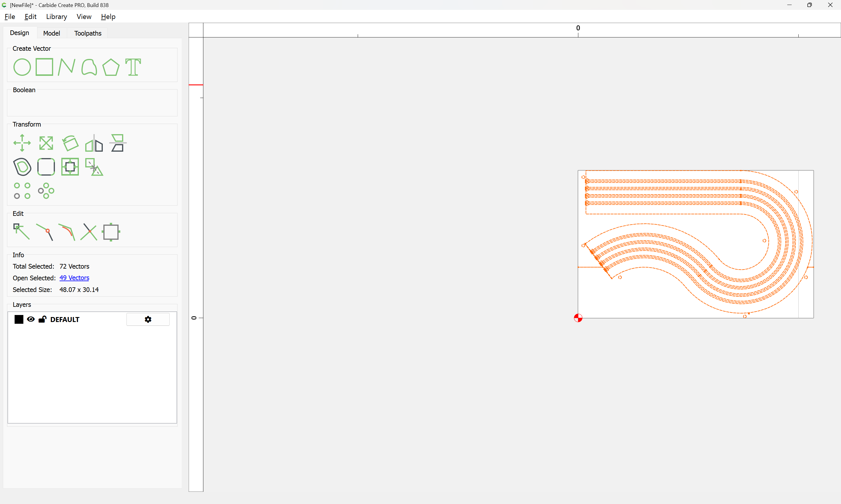The height and width of the screenshot is (504, 841).
Task: Click the 49 Vectors link
Action: point(74,278)
